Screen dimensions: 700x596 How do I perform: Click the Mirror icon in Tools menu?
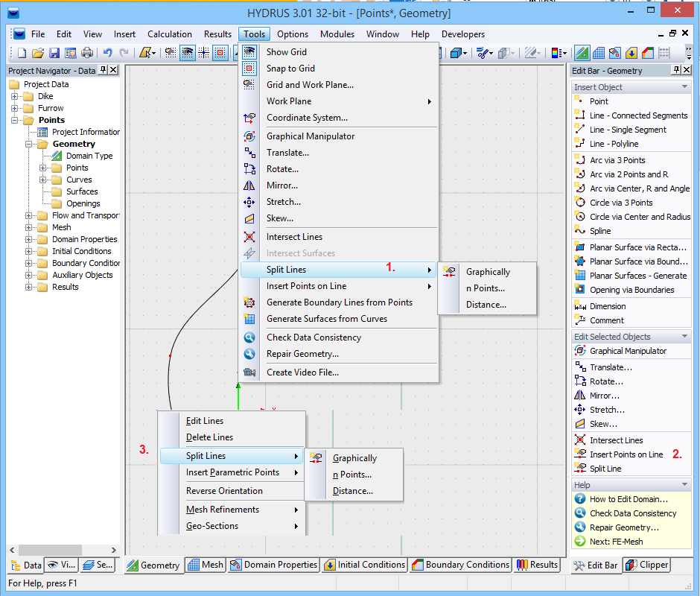click(249, 186)
